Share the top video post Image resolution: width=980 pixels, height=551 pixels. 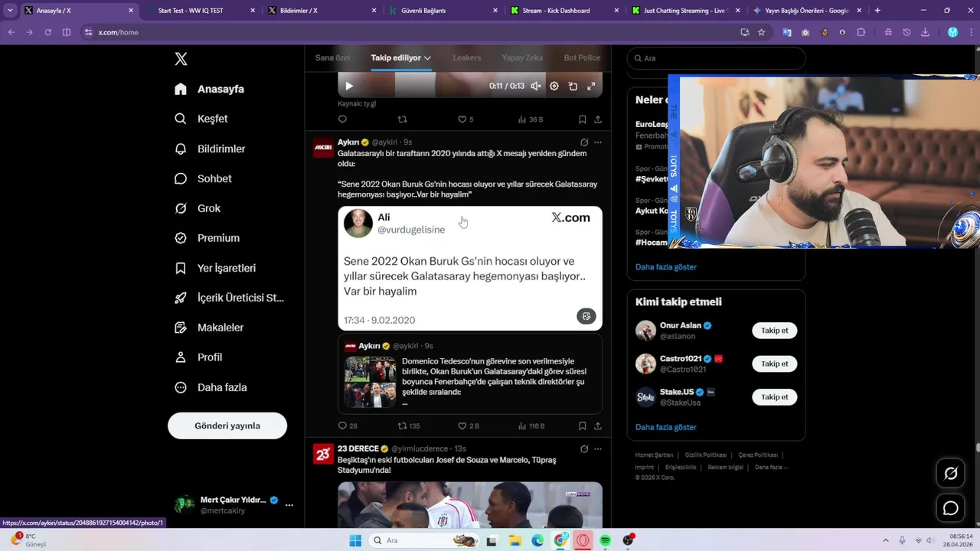(598, 119)
